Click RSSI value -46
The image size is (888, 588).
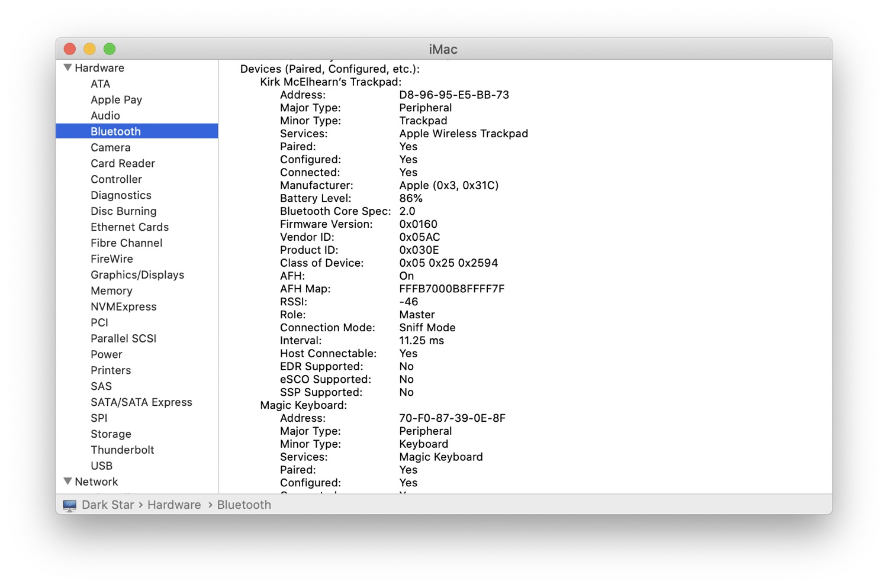pyautogui.click(x=408, y=302)
